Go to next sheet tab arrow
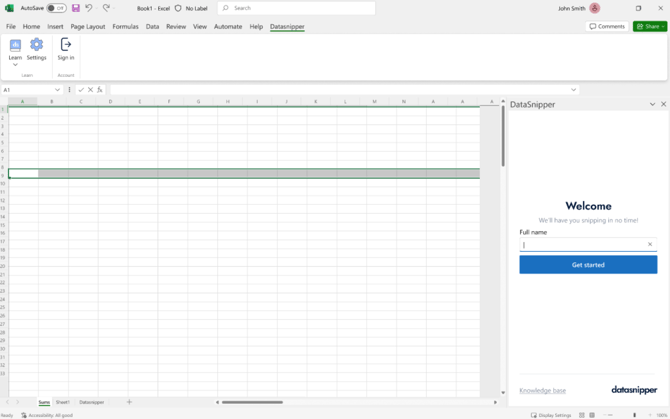Viewport: 670px width, 419px height. 18,402
